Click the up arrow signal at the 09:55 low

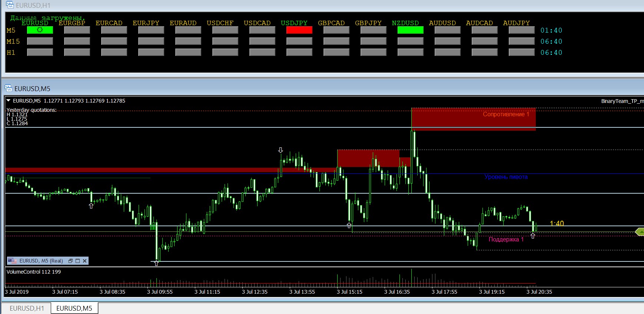(x=156, y=263)
